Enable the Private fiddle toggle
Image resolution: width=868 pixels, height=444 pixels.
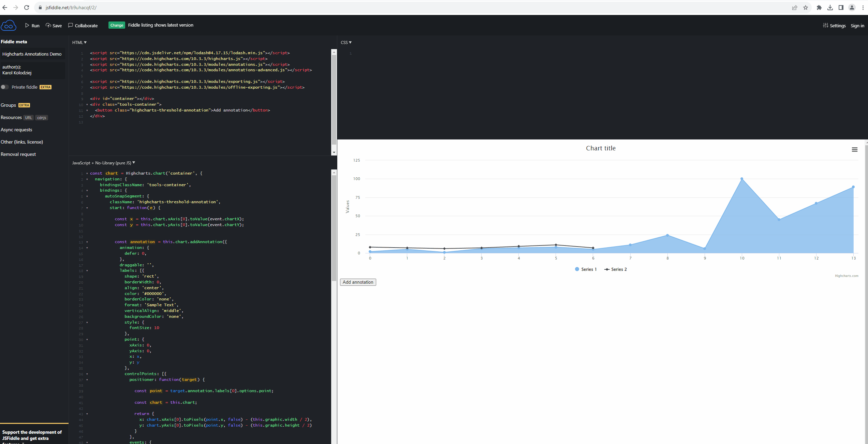pyautogui.click(x=5, y=87)
